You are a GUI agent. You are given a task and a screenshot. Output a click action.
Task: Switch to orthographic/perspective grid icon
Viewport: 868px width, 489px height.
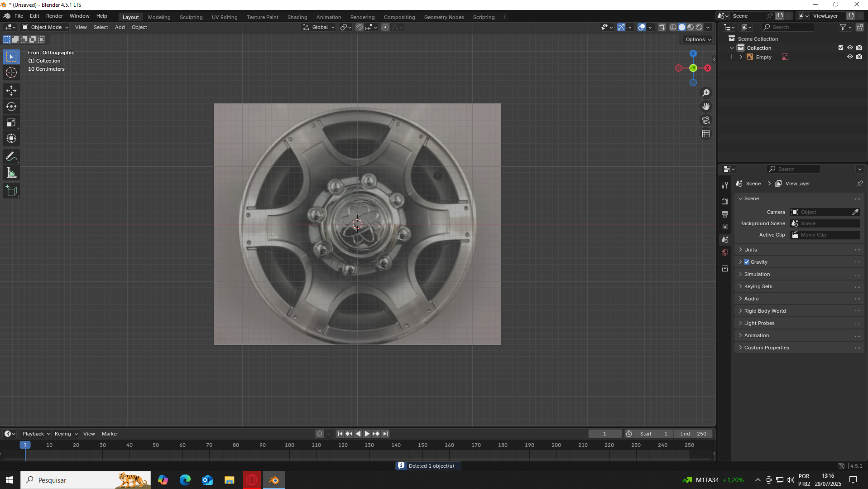[x=706, y=134]
